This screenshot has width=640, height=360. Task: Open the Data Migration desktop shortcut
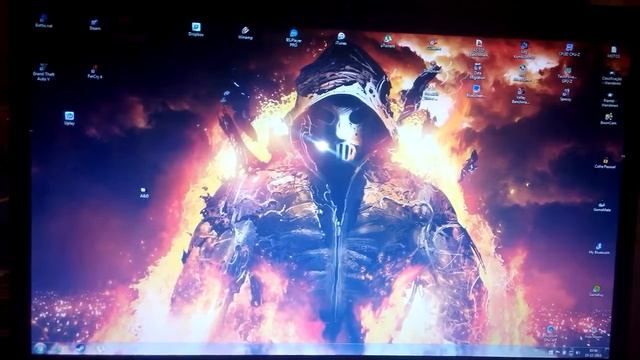[478, 71]
